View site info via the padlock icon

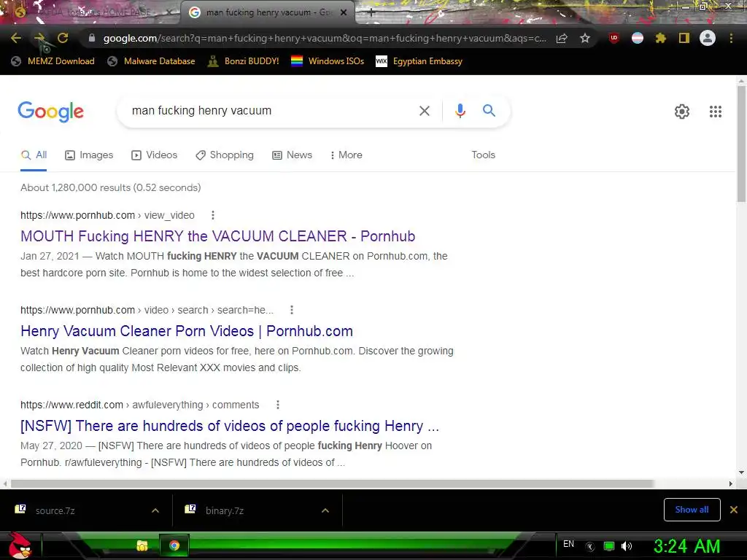point(91,38)
